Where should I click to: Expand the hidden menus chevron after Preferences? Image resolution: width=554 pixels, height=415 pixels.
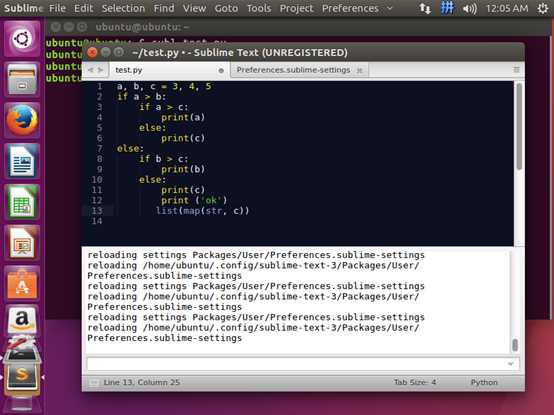pos(390,8)
